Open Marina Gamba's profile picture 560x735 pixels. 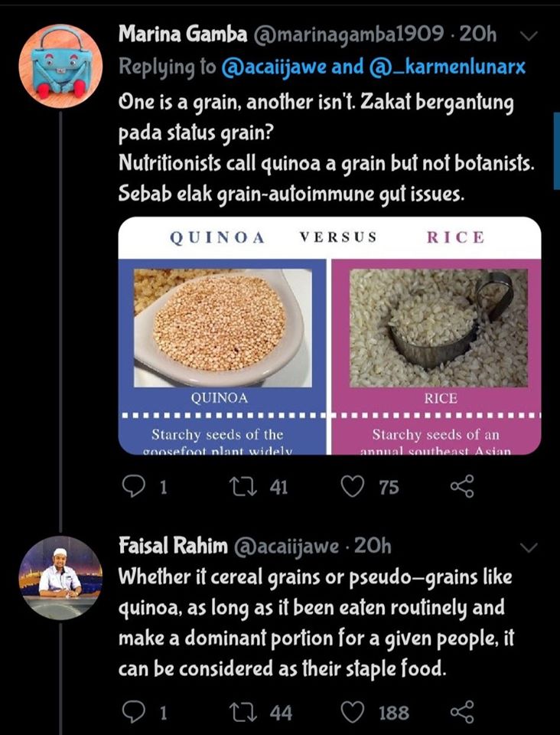[x=60, y=66]
